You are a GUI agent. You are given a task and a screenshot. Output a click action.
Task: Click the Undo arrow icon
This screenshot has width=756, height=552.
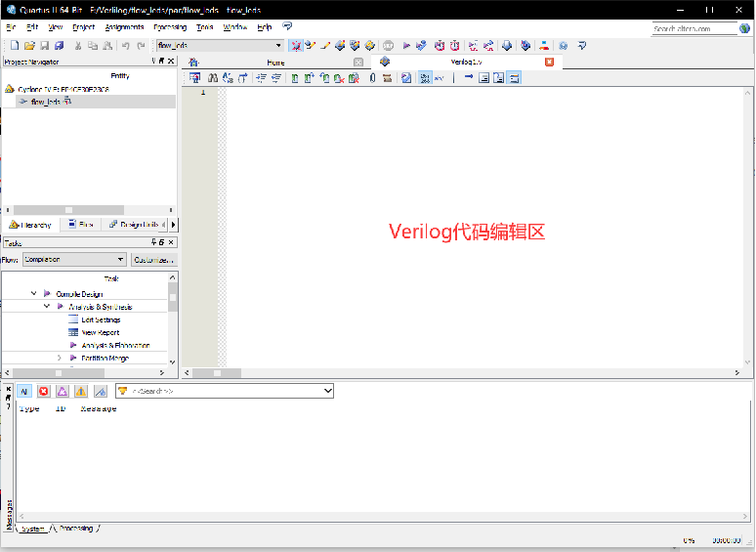(x=125, y=45)
